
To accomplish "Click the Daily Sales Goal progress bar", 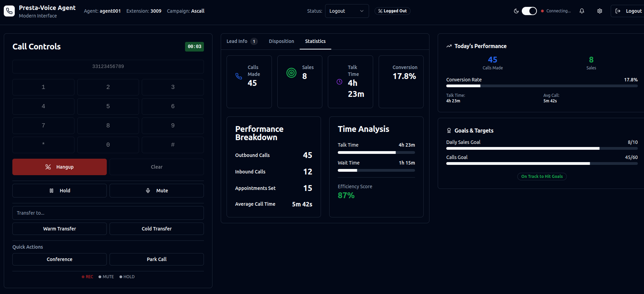I will point(542,148).
